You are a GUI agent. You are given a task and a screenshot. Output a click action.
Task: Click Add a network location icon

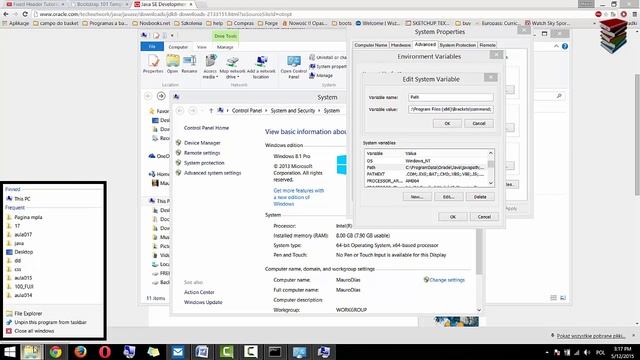click(261, 67)
